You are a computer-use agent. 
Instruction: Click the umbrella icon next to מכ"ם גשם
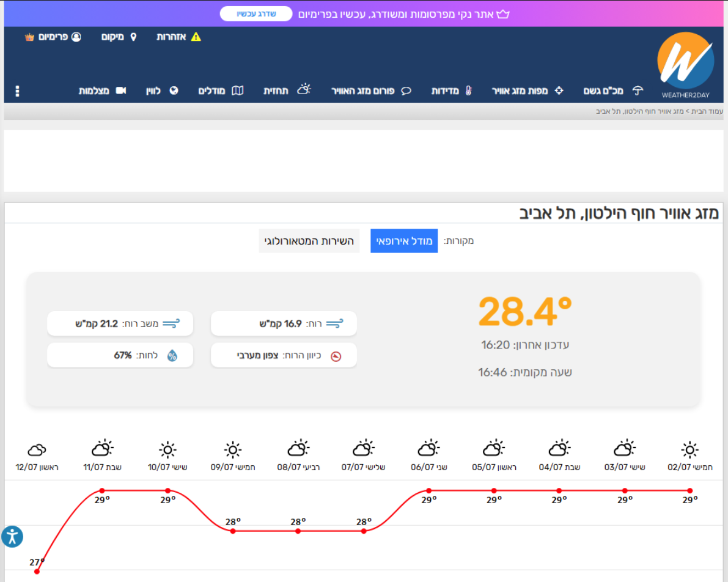pyautogui.click(x=638, y=90)
